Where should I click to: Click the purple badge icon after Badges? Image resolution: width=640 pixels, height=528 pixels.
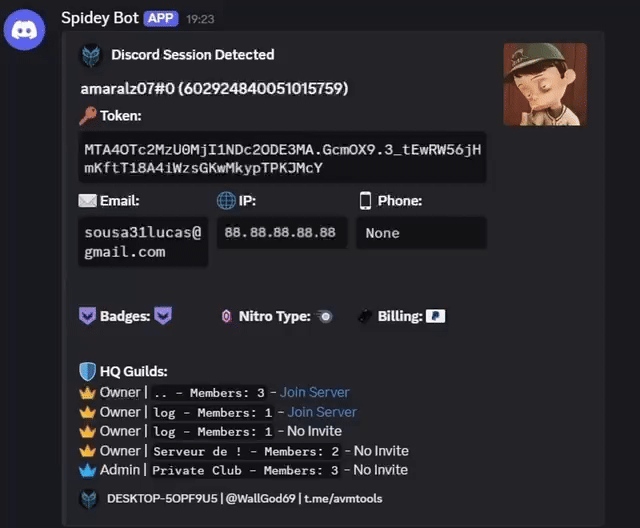tap(163, 316)
